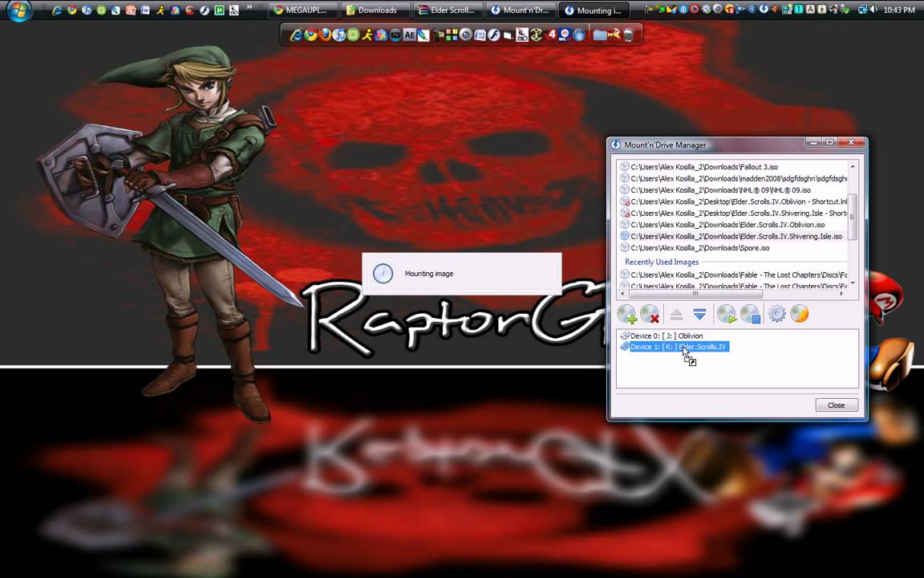Click the blue downward arrow toolbar icon
Screen dimensions: 924x578
coord(699,315)
